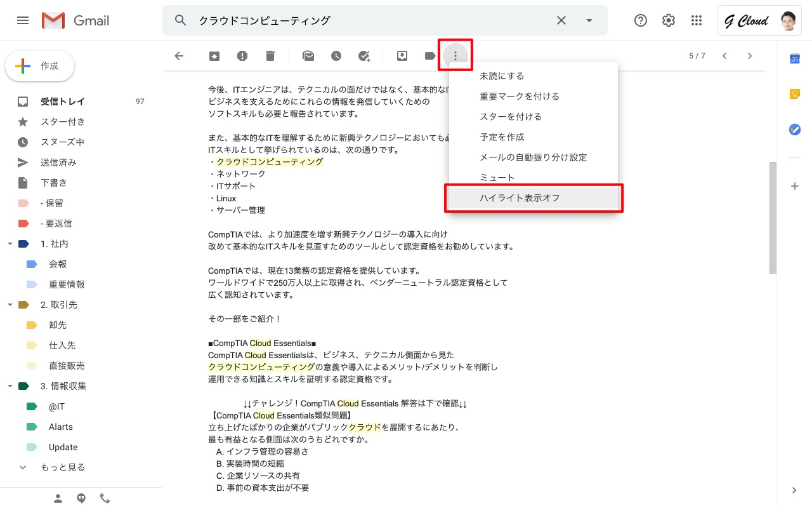Add the email to Tasks
Image resolution: width=812 pixels, height=508 pixels.
coord(364,56)
